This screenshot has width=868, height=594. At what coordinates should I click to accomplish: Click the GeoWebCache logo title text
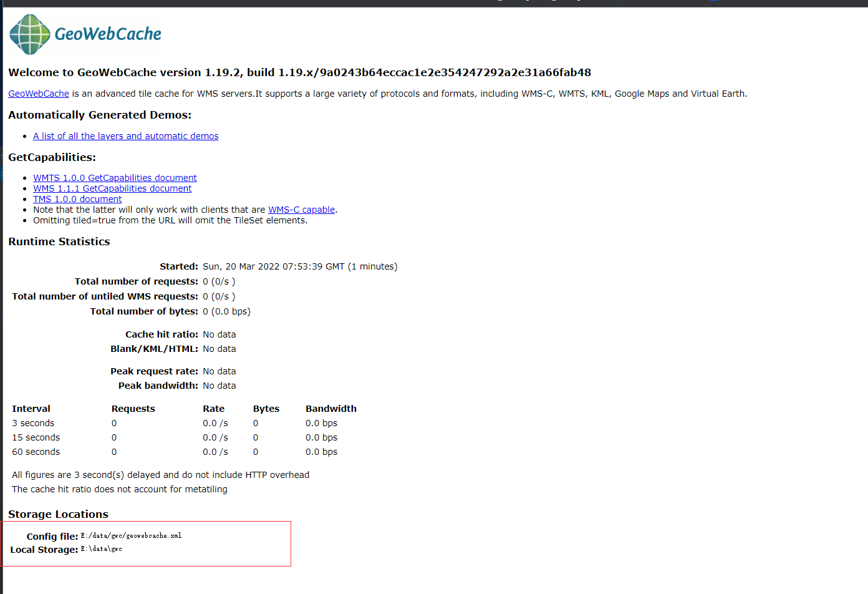[x=108, y=34]
